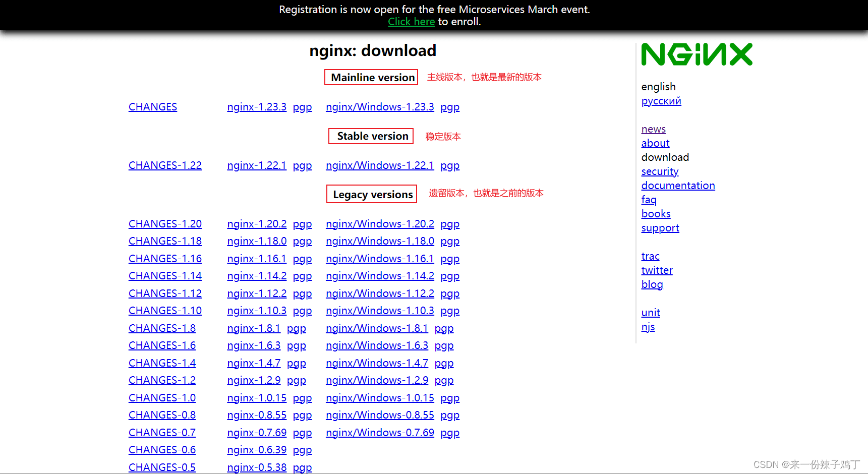The width and height of the screenshot is (868, 474).
Task: Open CHANGES-1.4 link
Action: click(x=162, y=363)
